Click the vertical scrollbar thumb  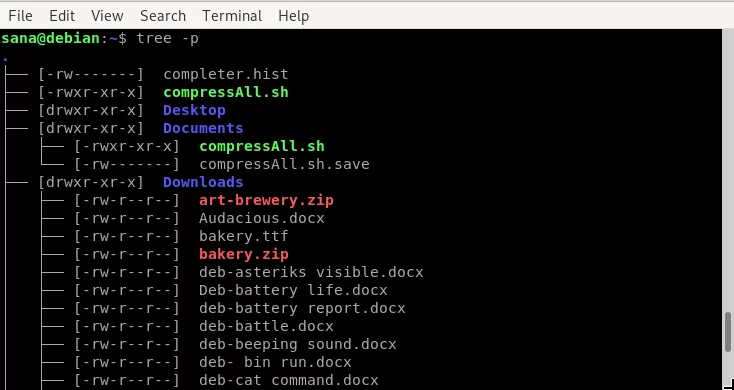(x=728, y=331)
